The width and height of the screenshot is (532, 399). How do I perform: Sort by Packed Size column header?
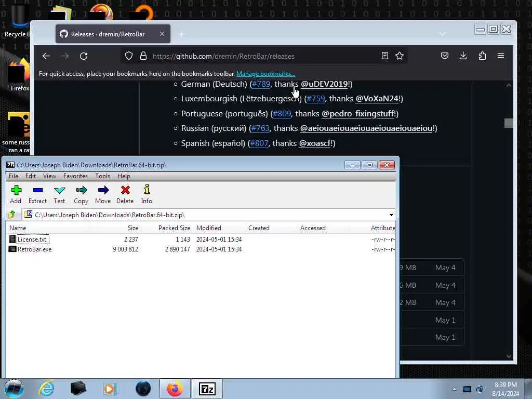pos(167,228)
